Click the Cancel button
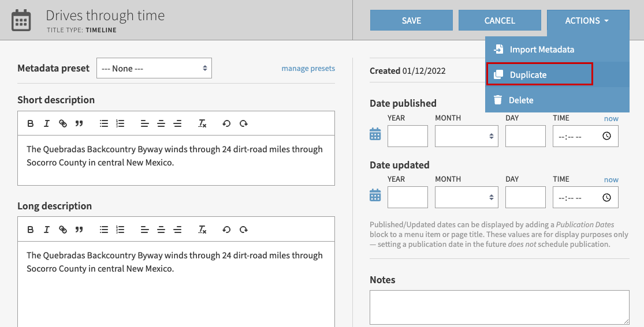The width and height of the screenshot is (644, 327). click(500, 21)
